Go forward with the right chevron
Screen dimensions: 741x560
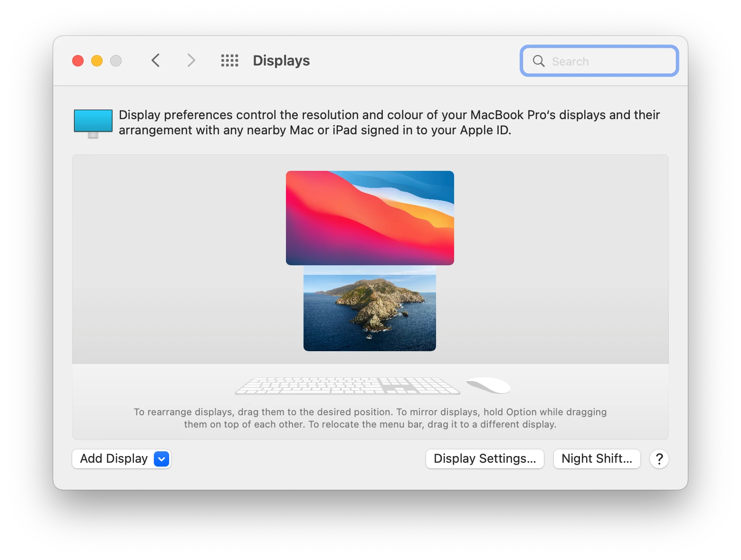coord(191,60)
